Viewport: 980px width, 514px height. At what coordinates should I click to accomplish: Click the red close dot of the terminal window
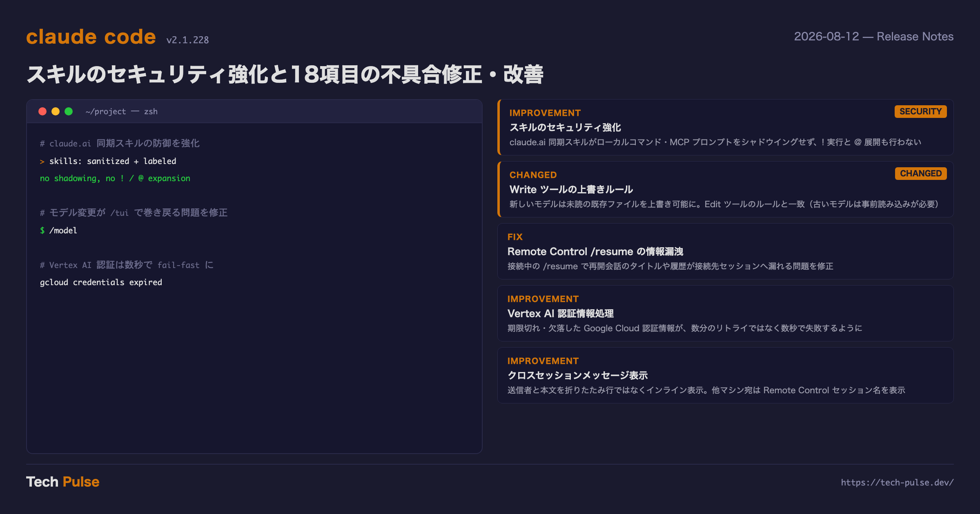pyautogui.click(x=42, y=111)
